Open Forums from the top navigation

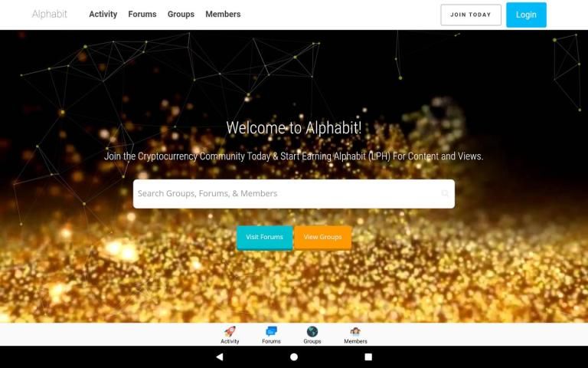pyautogui.click(x=142, y=15)
